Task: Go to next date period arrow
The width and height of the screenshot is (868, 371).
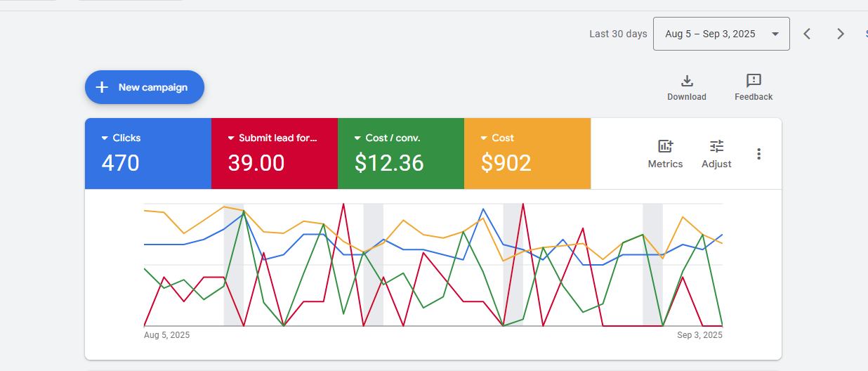Action: 840,34
